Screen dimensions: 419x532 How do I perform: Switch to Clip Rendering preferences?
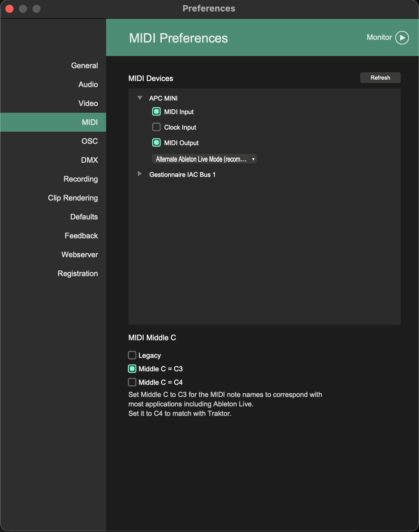(73, 198)
